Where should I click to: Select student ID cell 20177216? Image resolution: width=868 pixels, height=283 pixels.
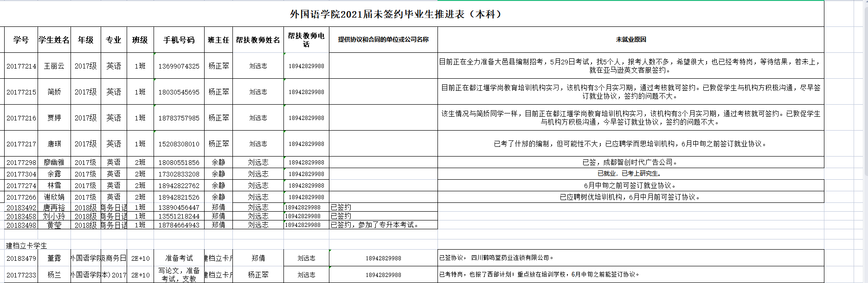pyautogui.click(x=21, y=118)
